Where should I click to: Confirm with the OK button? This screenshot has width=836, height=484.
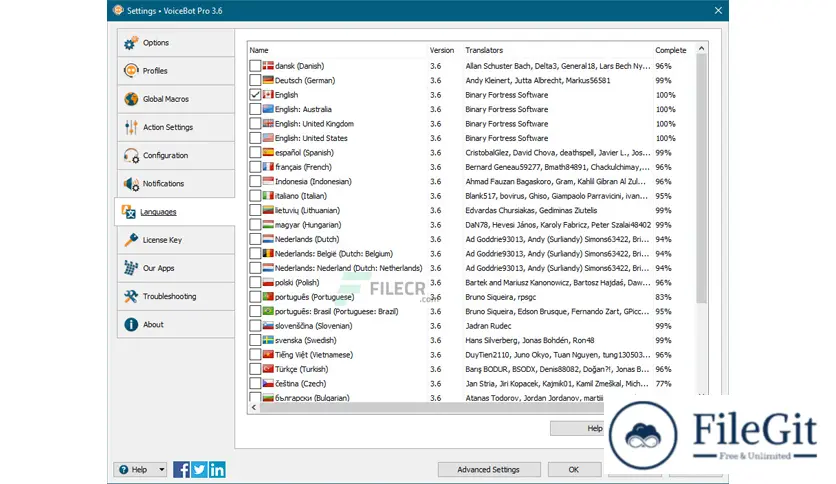(x=574, y=470)
